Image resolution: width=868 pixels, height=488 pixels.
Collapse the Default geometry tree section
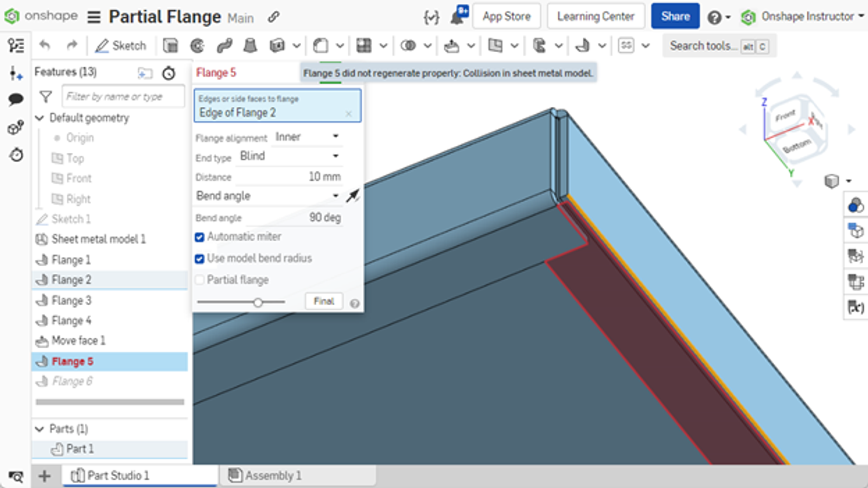pos(40,118)
